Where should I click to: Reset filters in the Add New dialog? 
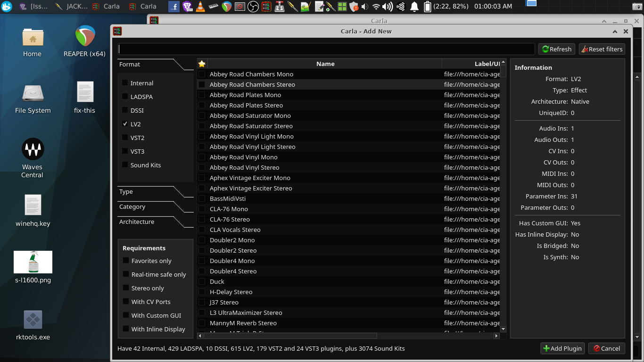point(602,49)
